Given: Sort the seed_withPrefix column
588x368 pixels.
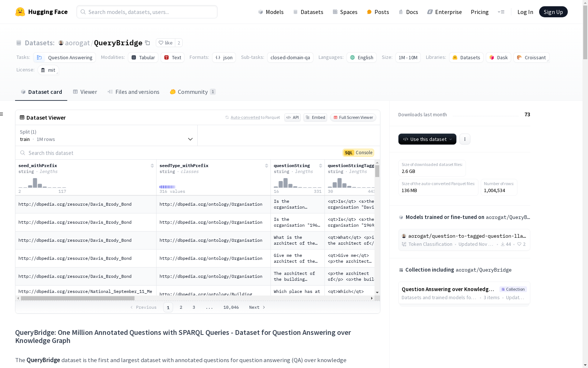Looking at the screenshot, I should pos(152,166).
